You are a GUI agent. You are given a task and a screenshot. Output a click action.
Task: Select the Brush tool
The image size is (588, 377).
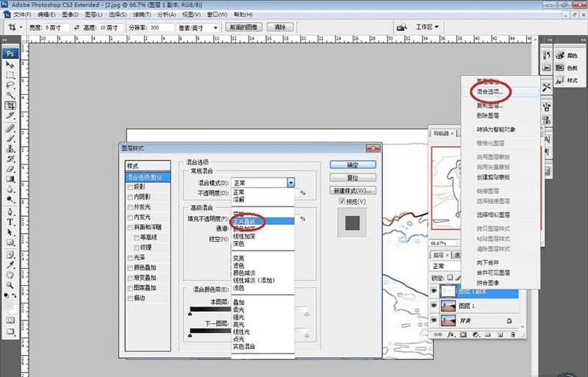[10, 138]
